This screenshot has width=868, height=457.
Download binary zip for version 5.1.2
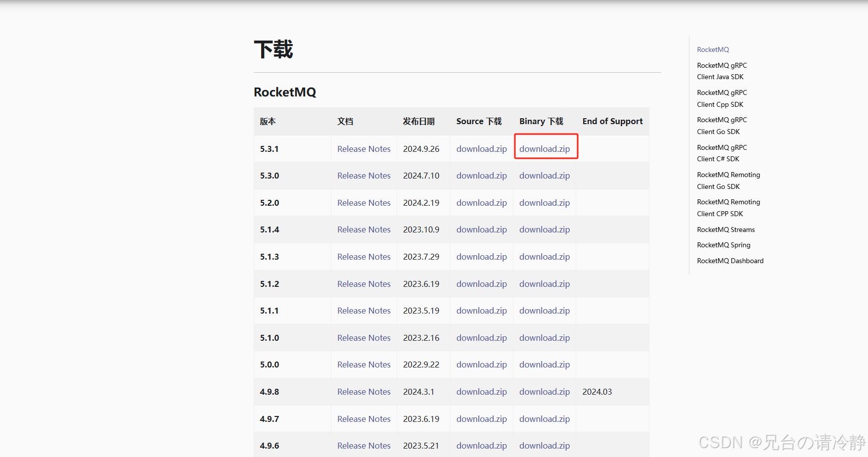click(x=545, y=284)
